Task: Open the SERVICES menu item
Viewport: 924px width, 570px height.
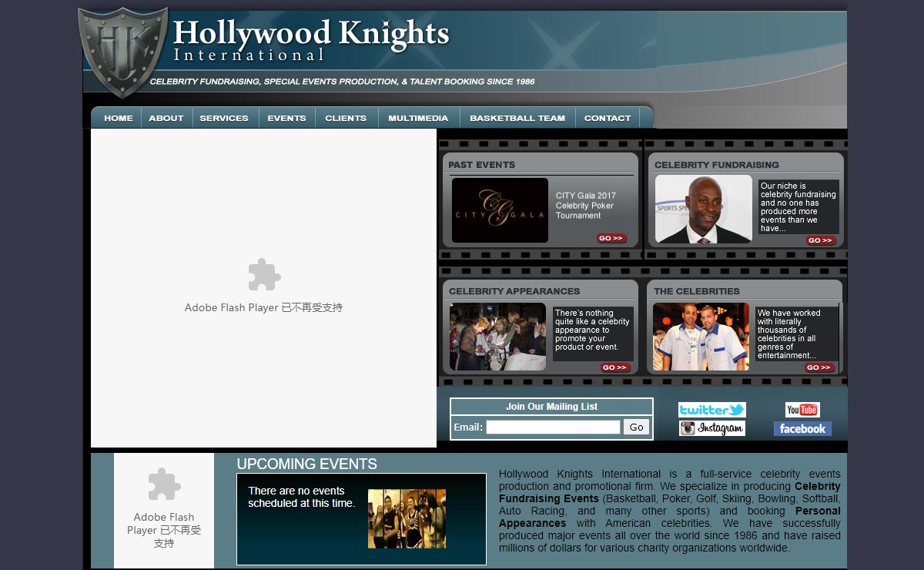Action: tap(224, 118)
